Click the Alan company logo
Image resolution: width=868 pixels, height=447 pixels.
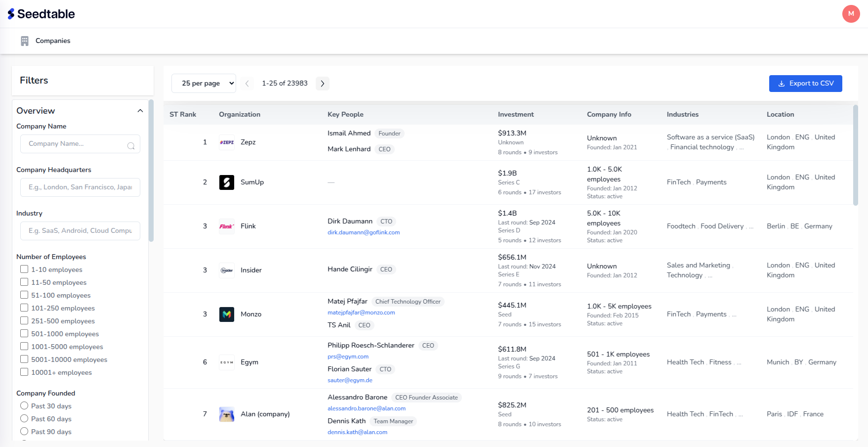click(227, 414)
